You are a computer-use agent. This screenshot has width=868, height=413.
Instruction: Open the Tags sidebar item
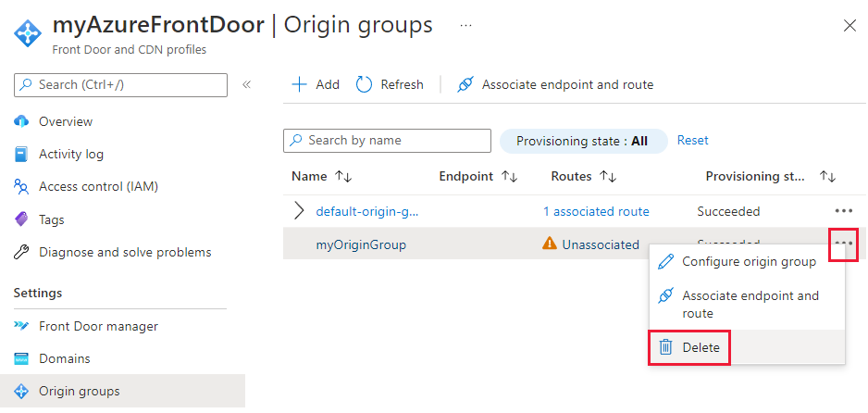tap(52, 219)
